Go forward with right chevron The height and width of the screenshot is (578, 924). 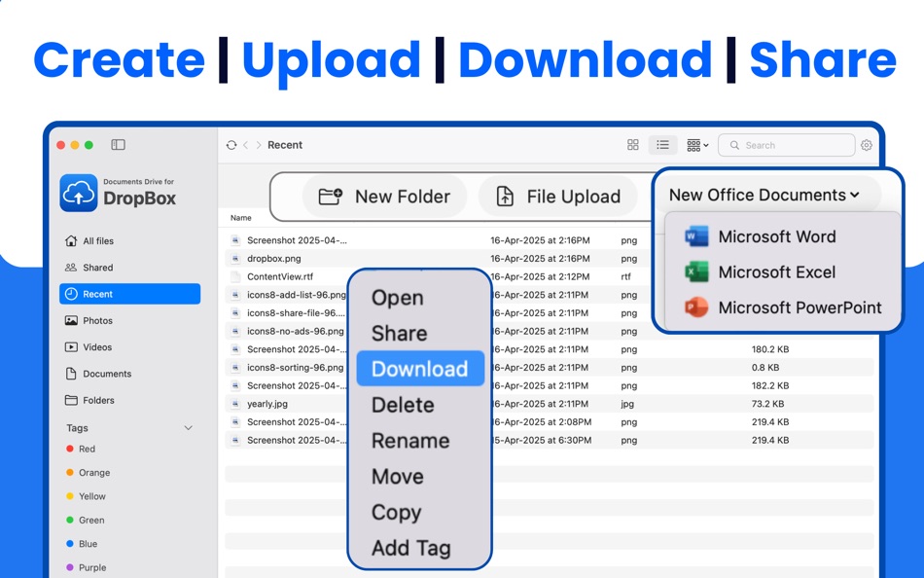(259, 145)
